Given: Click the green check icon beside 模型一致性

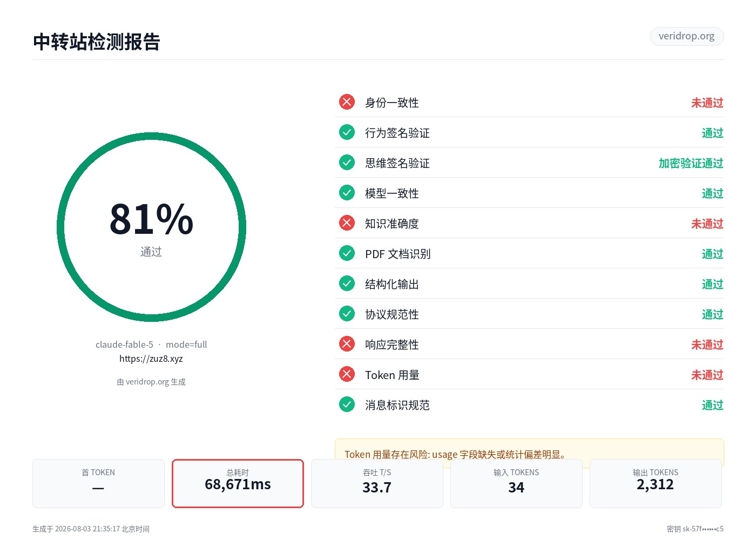Looking at the screenshot, I should (x=347, y=193).
